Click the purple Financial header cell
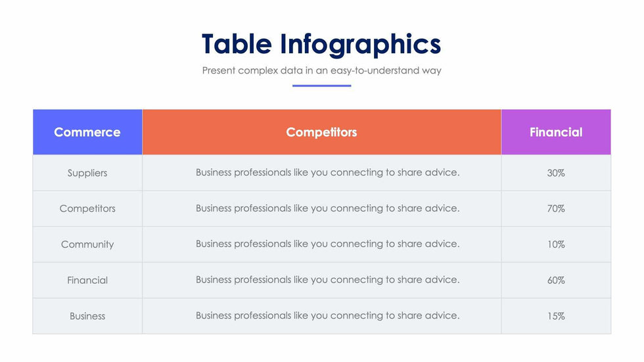 556,132
